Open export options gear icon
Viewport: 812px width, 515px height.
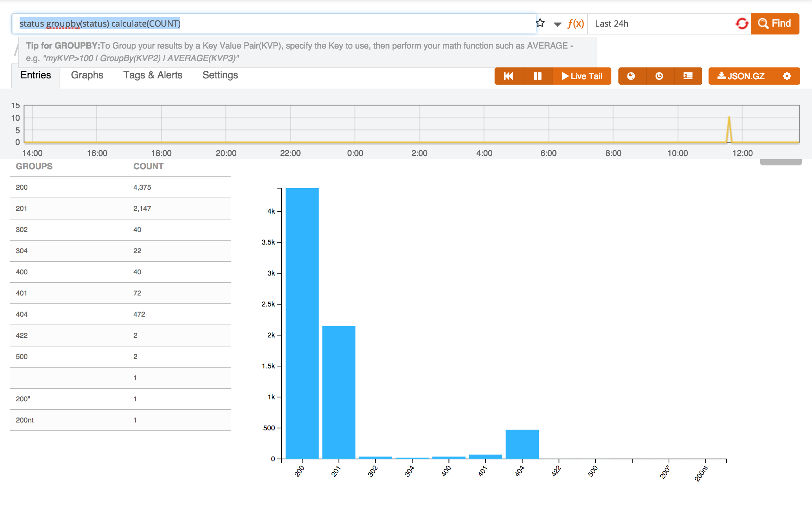(x=787, y=76)
